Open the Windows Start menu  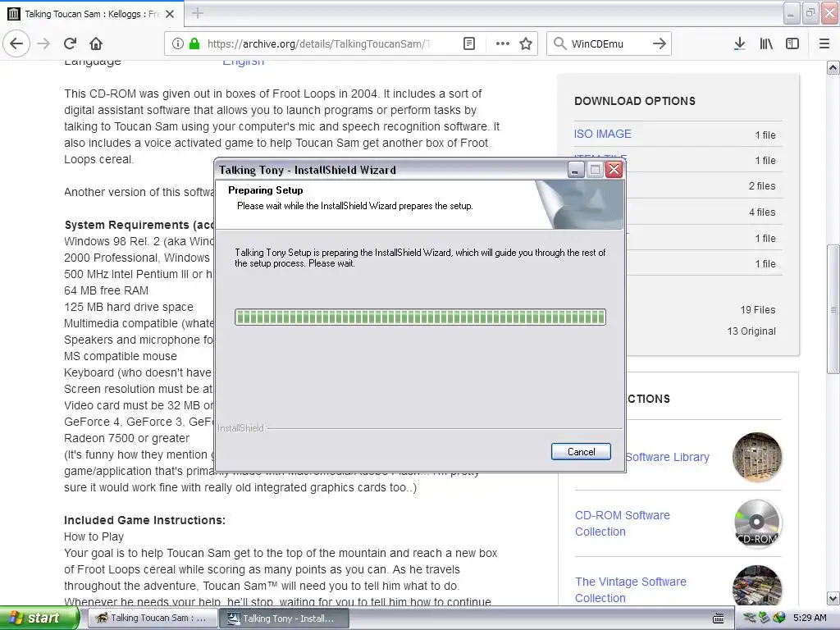point(39,618)
